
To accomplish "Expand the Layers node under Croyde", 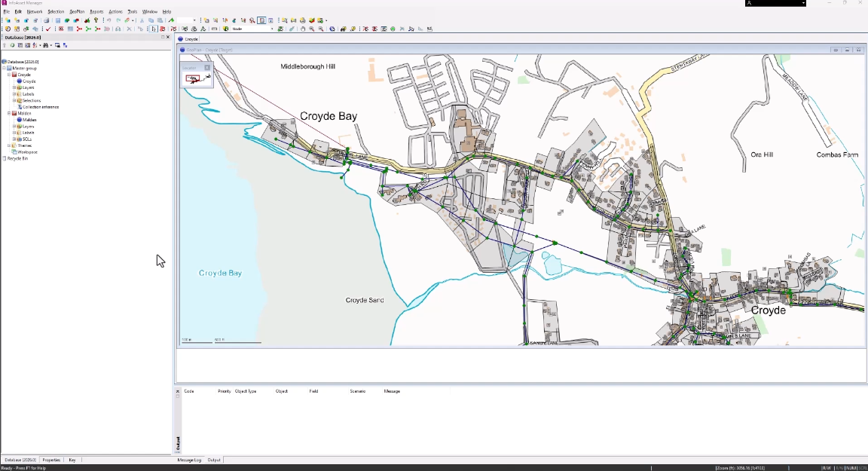I will 14,87.
